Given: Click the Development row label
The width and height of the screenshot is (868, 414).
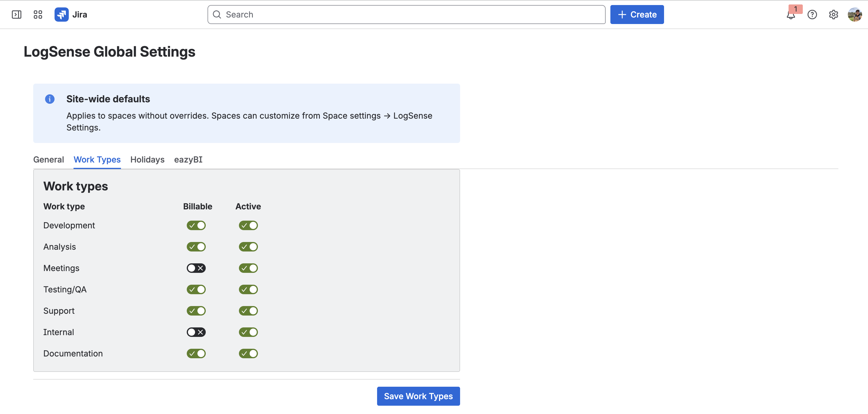Looking at the screenshot, I should coord(69,225).
